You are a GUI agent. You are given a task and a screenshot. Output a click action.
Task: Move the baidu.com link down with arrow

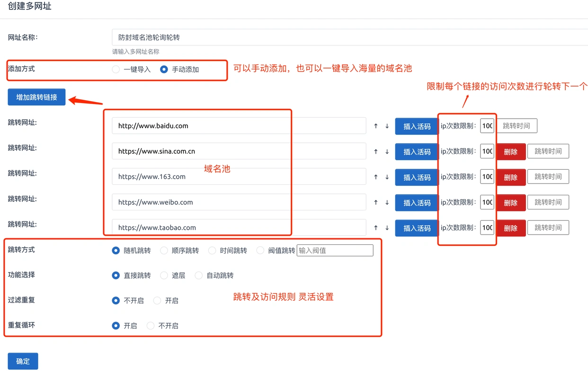coord(387,126)
